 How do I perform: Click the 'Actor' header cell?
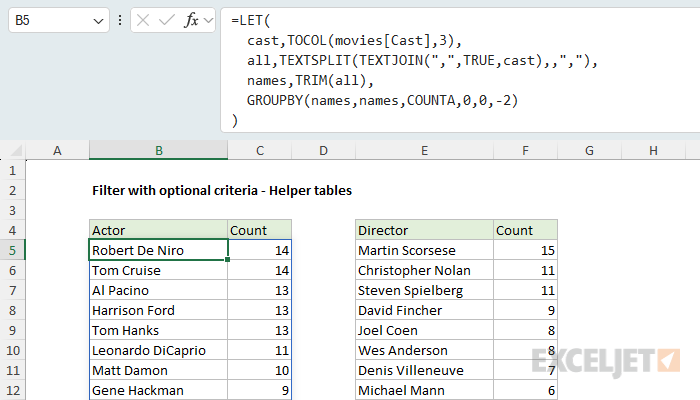(158, 230)
